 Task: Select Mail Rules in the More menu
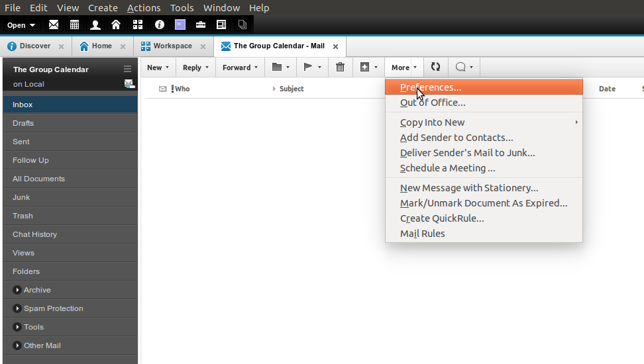click(x=422, y=234)
